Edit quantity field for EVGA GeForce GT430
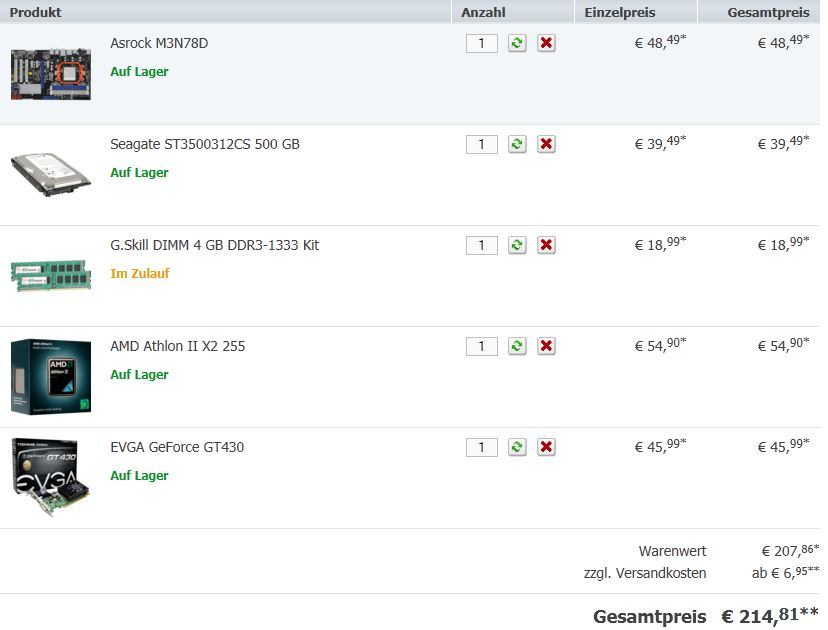The width and height of the screenshot is (828, 630). pos(482,447)
